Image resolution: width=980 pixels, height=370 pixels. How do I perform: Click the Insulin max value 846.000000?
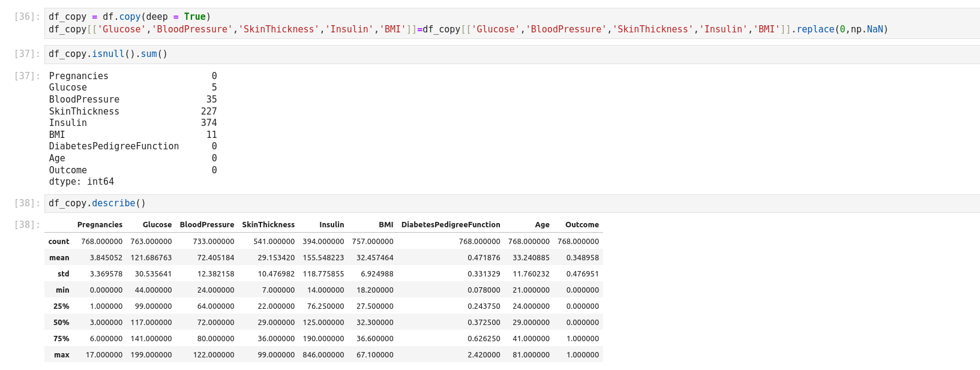click(323, 355)
